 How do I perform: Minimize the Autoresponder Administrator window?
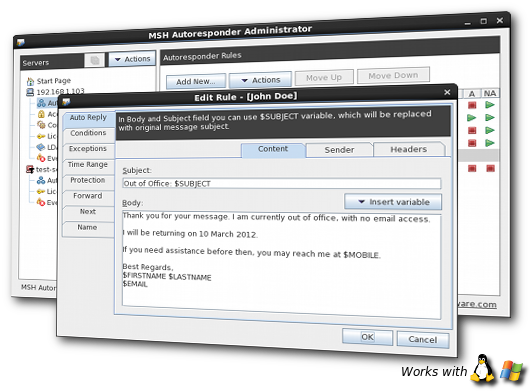468,23
